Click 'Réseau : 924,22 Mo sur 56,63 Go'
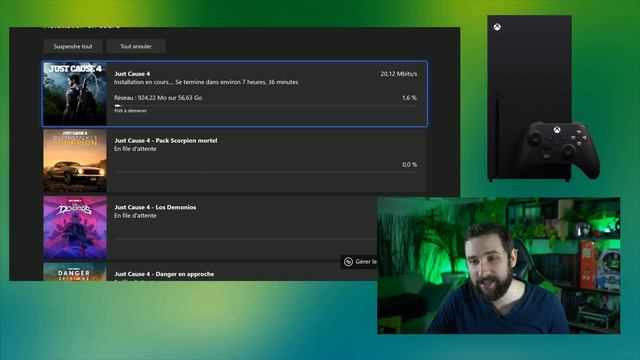The height and width of the screenshot is (360, 640). 158,98
